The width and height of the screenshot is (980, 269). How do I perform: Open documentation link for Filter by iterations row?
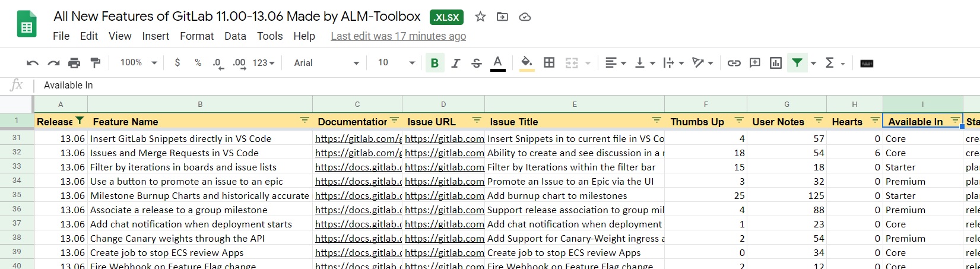[358, 167]
